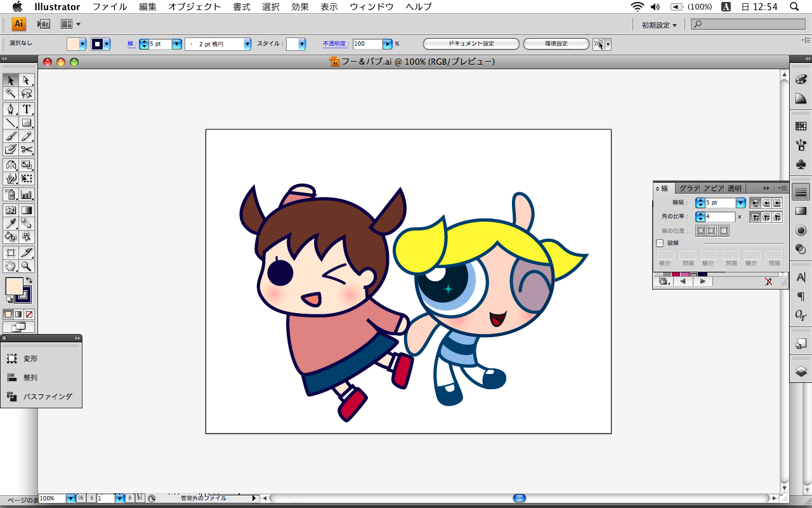Screen dimensions: 812x508
Task: Open the Character panel from dock
Action: (x=801, y=277)
